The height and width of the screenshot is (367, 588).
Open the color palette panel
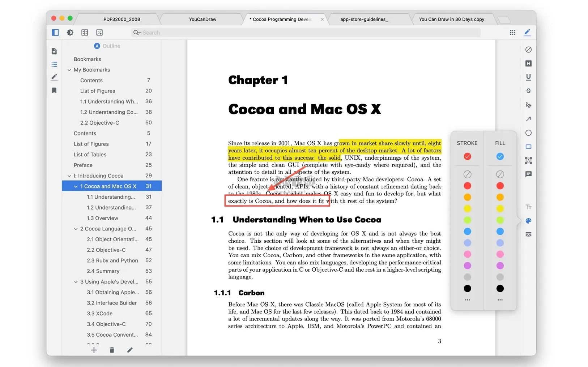click(x=528, y=220)
